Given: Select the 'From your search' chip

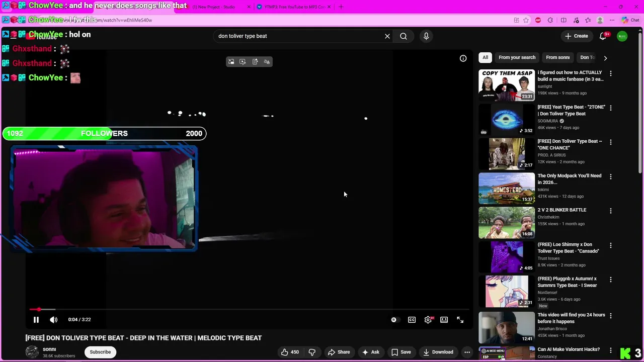Looking at the screenshot, I should click(517, 57).
